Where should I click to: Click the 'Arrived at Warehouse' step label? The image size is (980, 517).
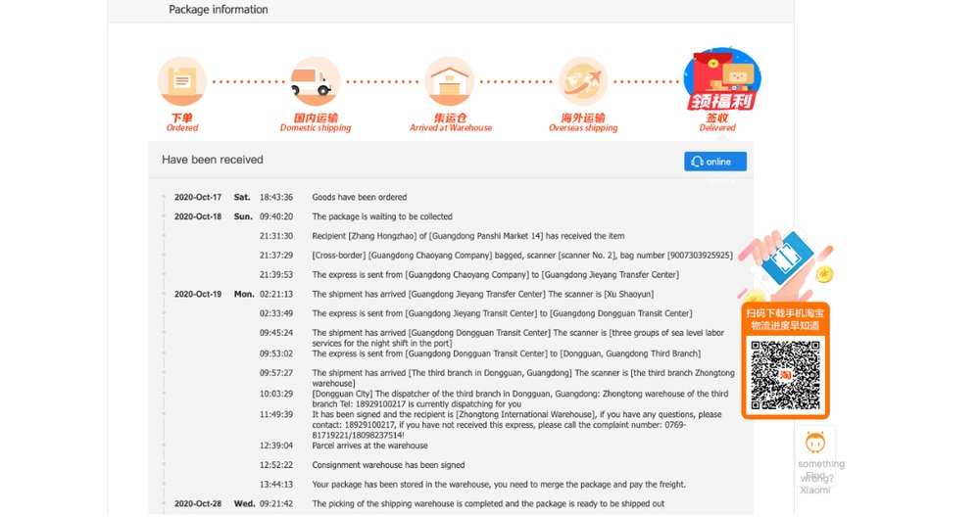pyautogui.click(x=451, y=128)
